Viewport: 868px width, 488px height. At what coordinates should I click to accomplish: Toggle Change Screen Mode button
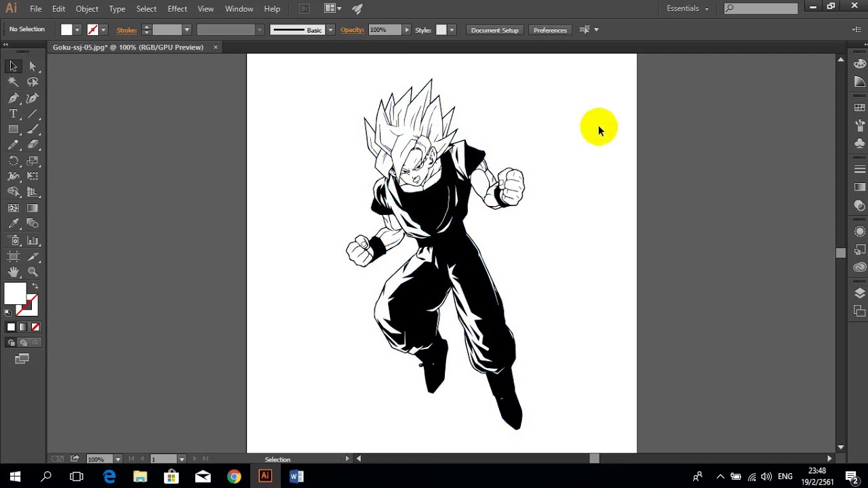coord(22,359)
